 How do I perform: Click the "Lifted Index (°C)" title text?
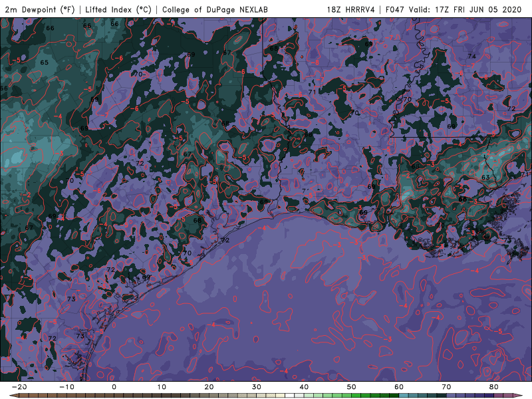(118, 9)
